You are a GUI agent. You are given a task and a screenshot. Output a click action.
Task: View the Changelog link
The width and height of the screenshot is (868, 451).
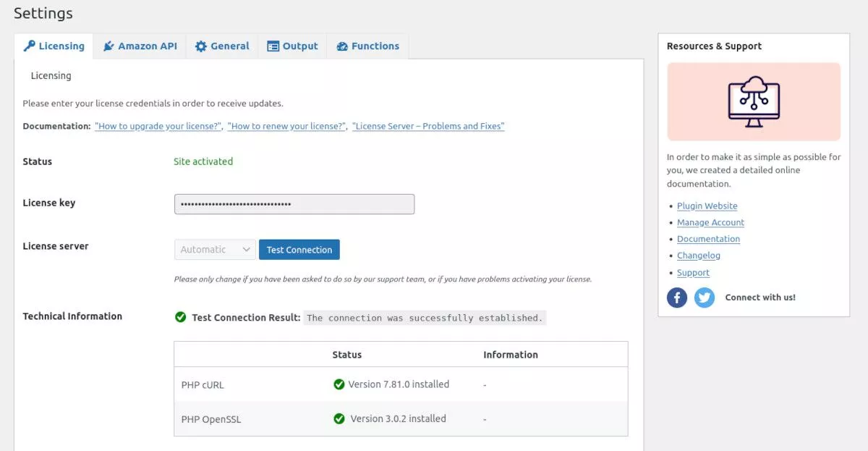click(698, 256)
